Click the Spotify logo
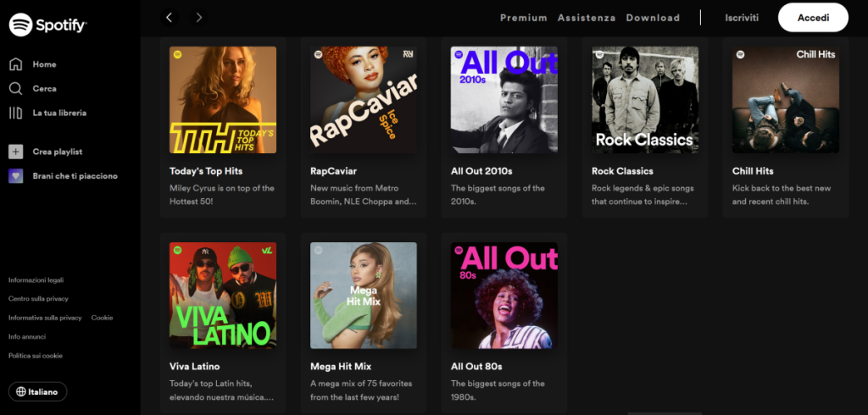 pos(48,25)
